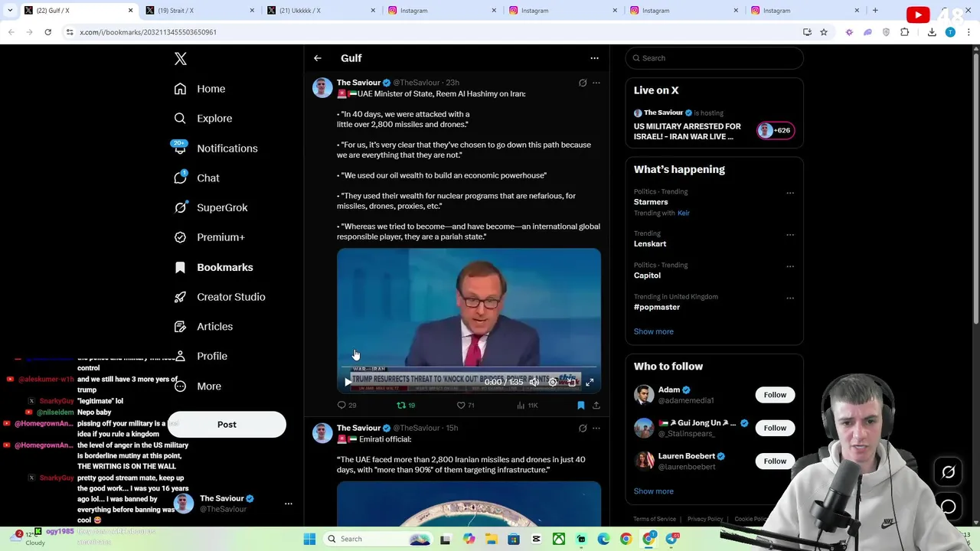Open Microsoft Store from the taskbar

tap(514, 539)
